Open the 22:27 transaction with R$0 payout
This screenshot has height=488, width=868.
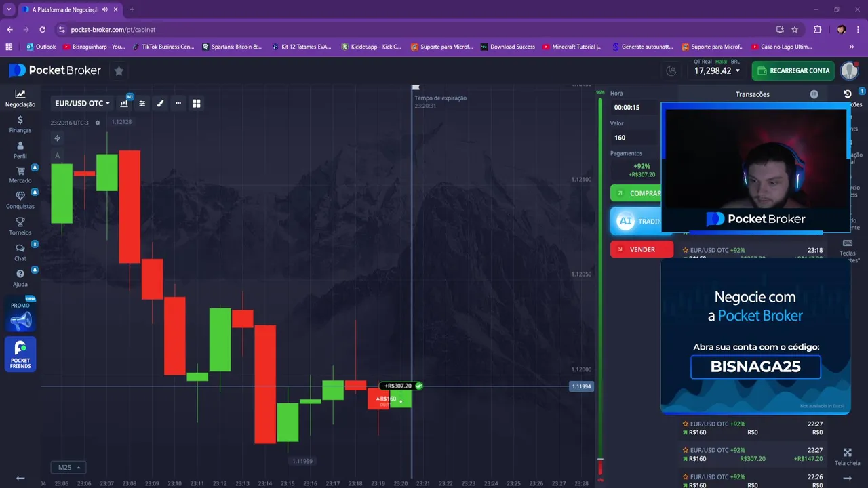tap(753, 428)
